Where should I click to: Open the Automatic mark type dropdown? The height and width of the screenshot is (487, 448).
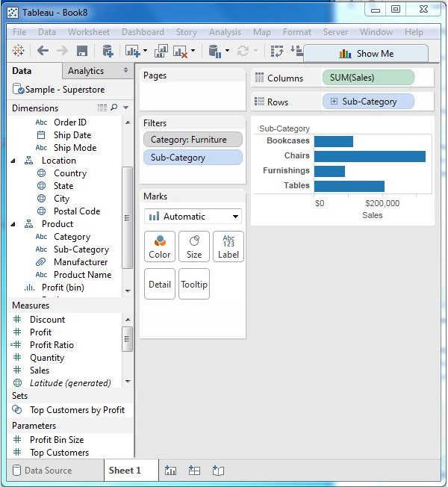pyautogui.click(x=193, y=217)
